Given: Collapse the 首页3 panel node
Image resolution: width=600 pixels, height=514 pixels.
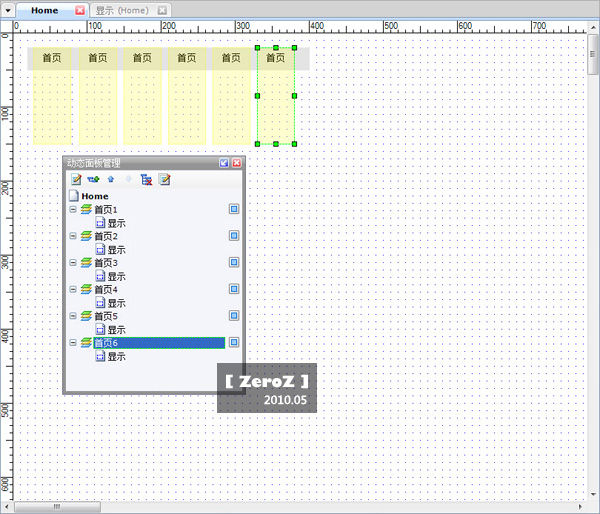Looking at the screenshot, I should (x=73, y=263).
